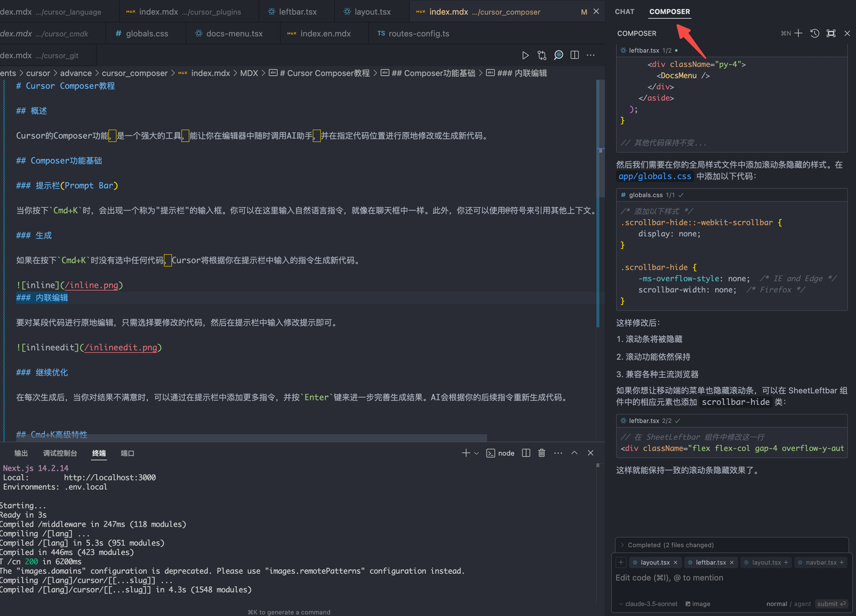Split the terminal panel
Image resolution: width=856 pixels, height=616 pixels.
pyautogui.click(x=526, y=453)
